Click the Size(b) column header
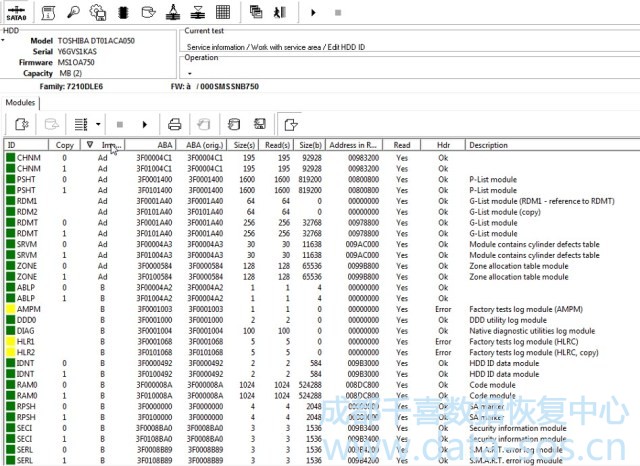This screenshot has height=466, width=640. click(309, 145)
